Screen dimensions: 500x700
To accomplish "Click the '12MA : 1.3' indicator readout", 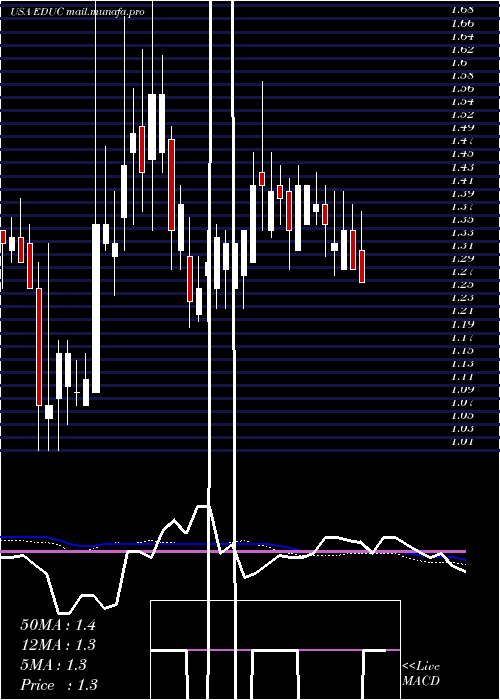I will (58, 645).
